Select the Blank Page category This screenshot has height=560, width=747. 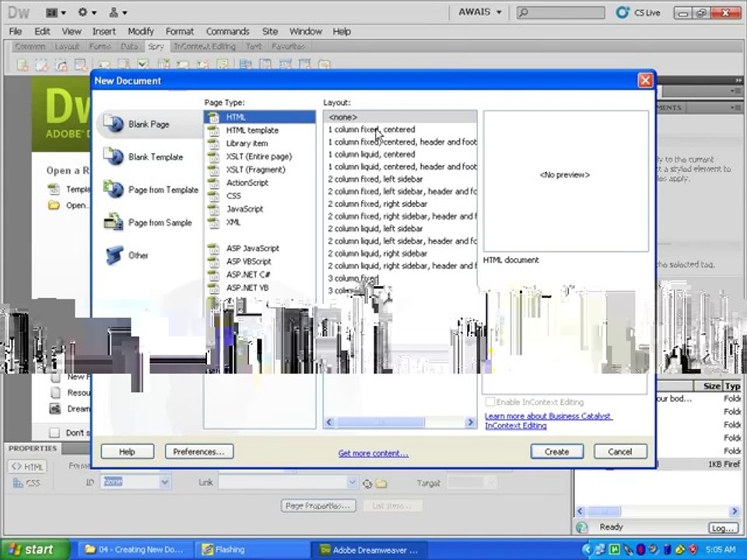pyautogui.click(x=149, y=124)
